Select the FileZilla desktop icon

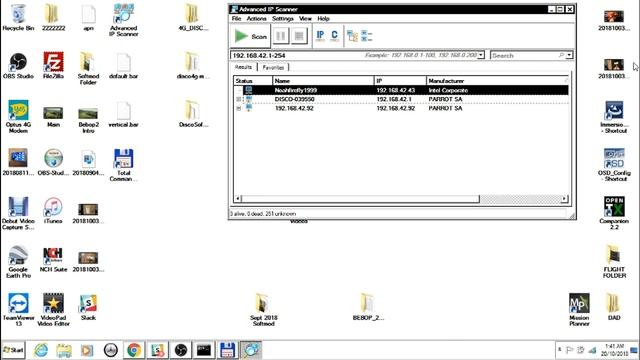click(x=53, y=65)
